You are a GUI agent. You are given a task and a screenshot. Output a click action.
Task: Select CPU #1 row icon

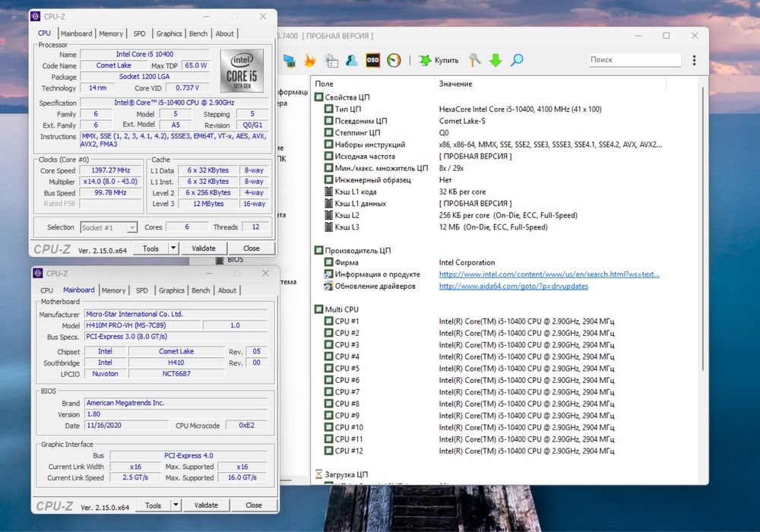pos(328,321)
